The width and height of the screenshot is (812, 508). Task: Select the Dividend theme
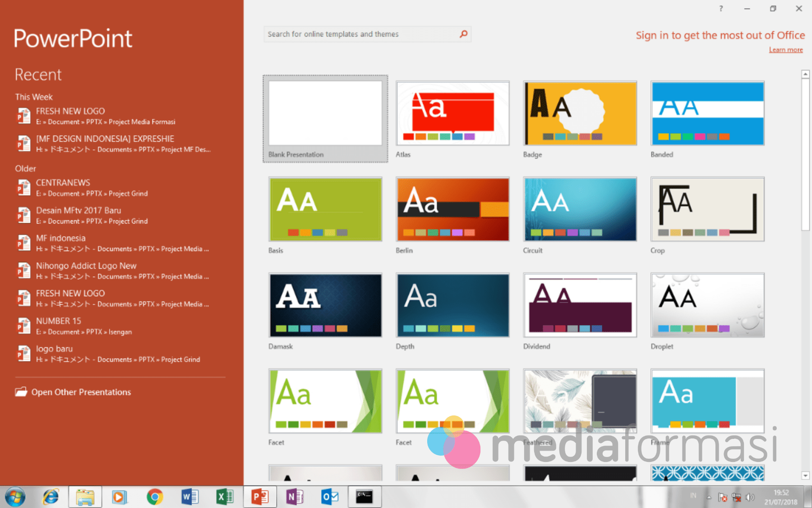point(580,305)
